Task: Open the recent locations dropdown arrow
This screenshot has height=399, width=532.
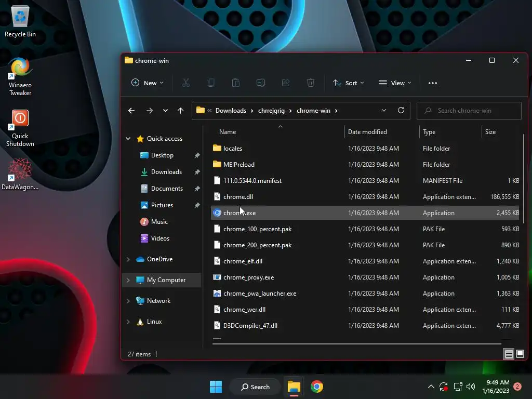Action: pyautogui.click(x=165, y=111)
